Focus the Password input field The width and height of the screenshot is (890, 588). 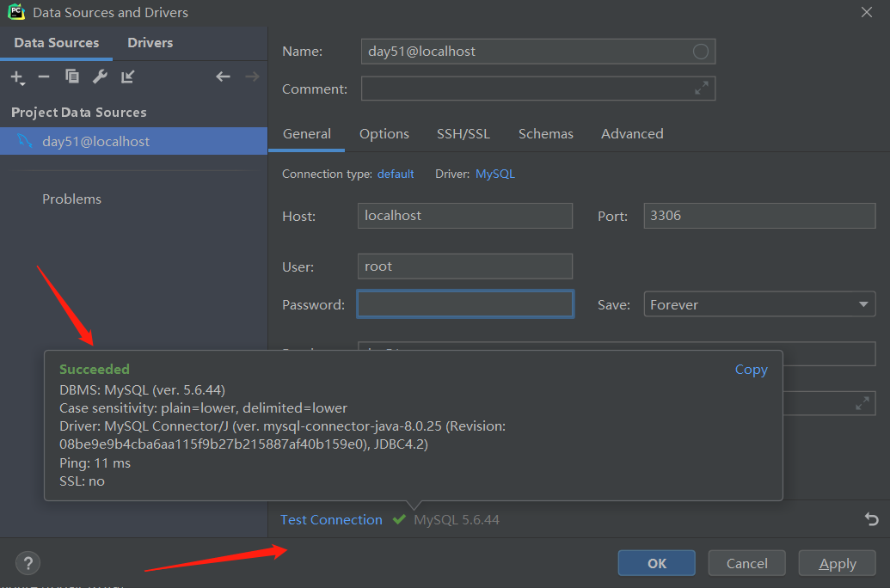pos(465,304)
